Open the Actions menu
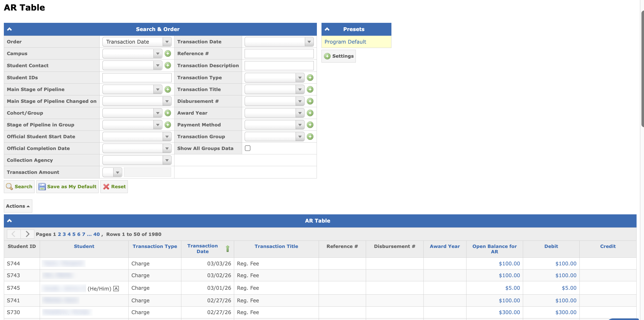Screen dimensions: 644x320 tap(18, 206)
